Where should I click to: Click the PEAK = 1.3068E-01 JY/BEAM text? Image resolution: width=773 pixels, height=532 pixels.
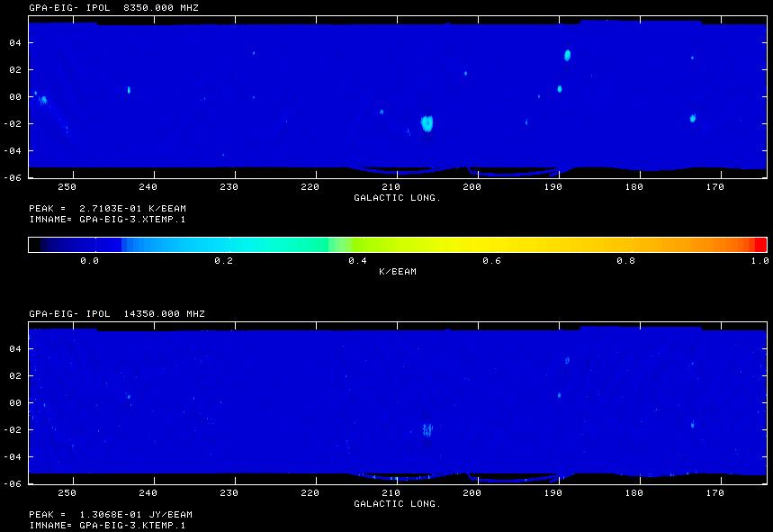(x=111, y=514)
